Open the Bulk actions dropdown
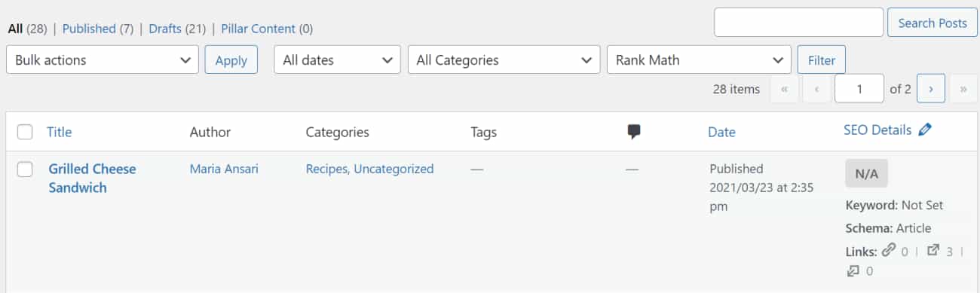The width and height of the screenshot is (980, 293). pyautogui.click(x=103, y=60)
